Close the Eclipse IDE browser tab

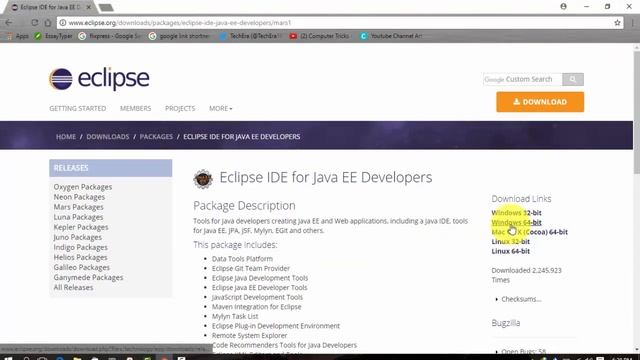tap(89, 7)
